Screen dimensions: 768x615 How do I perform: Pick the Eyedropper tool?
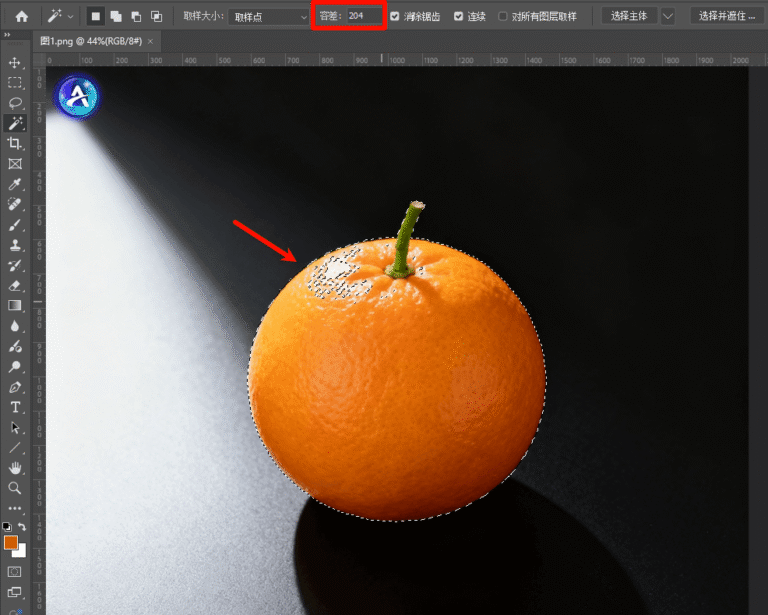[x=15, y=184]
